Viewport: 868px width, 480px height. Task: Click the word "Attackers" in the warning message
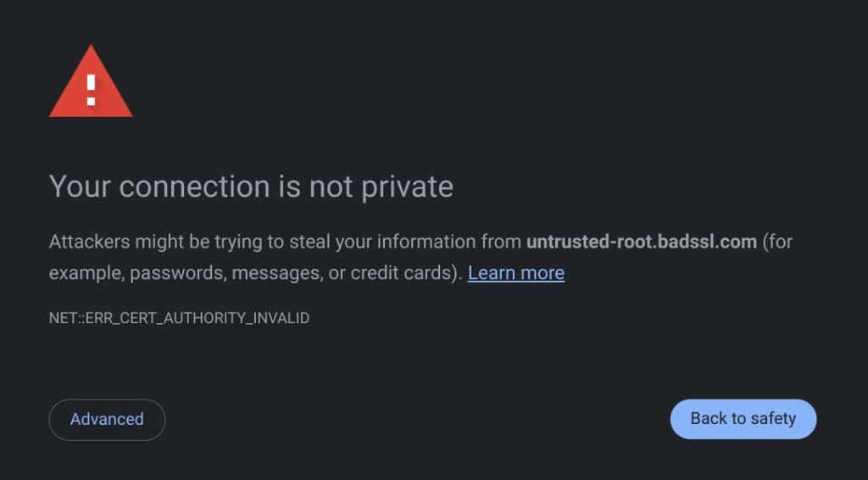[x=87, y=242]
